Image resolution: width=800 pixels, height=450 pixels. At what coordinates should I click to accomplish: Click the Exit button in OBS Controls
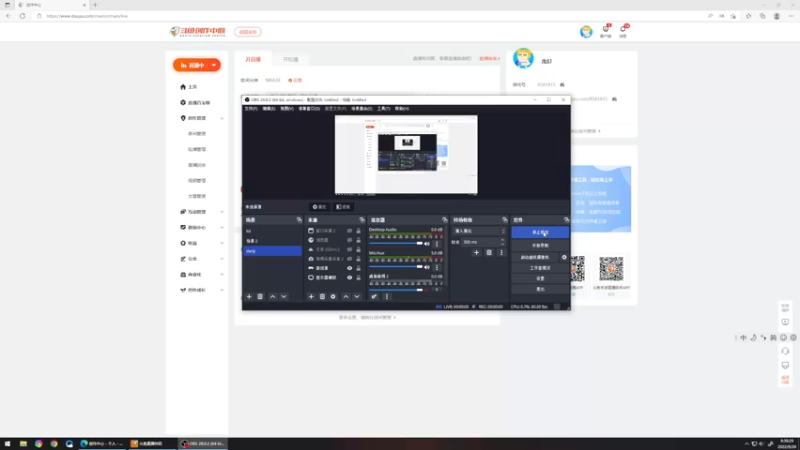[x=540, y=289]
